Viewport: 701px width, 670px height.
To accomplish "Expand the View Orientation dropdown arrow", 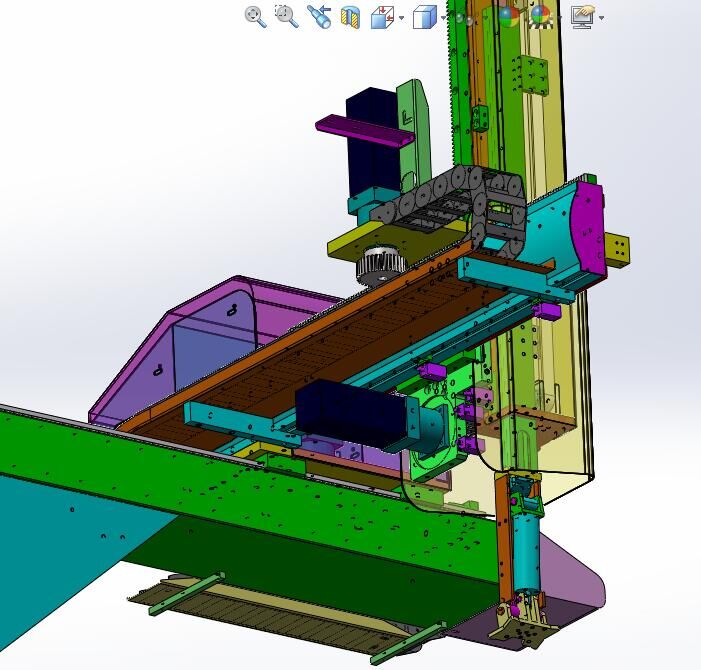I will coord(401,18).
